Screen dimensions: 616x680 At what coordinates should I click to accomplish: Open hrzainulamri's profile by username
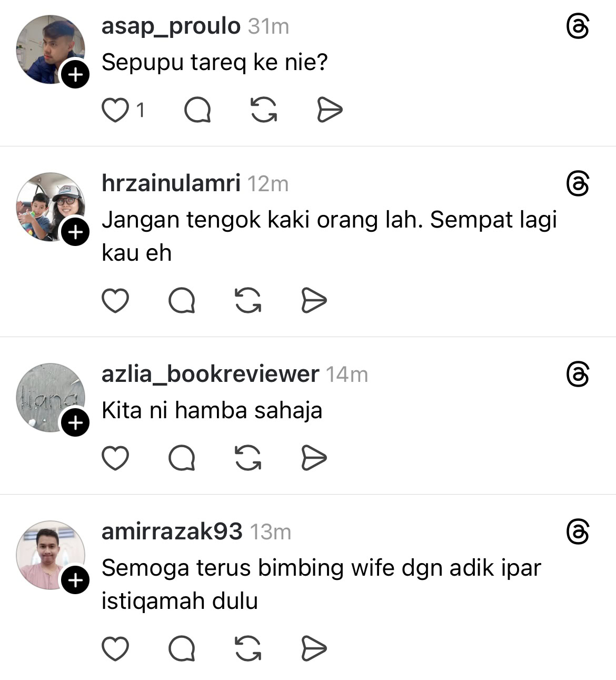coord(171,183)
